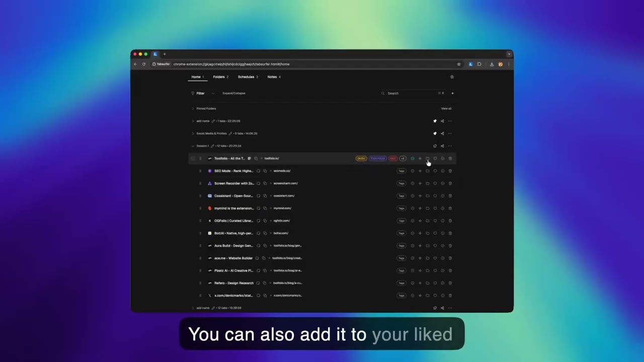This screenshot has height=362, width=644.
Task: Unpin the Social Media & Profiles group
Action: click(435, 133)
